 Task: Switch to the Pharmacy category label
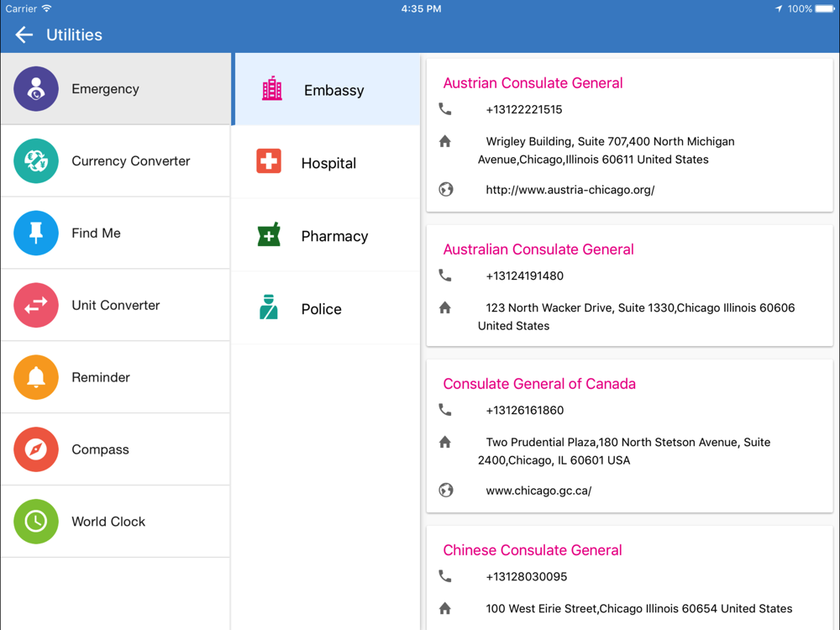pos(335,236)
